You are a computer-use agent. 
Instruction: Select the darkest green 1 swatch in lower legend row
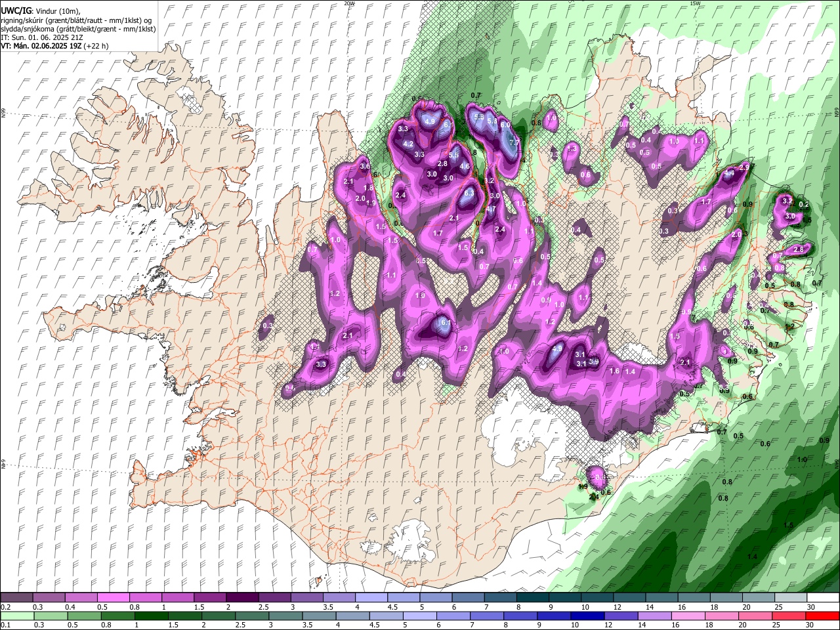151,616
